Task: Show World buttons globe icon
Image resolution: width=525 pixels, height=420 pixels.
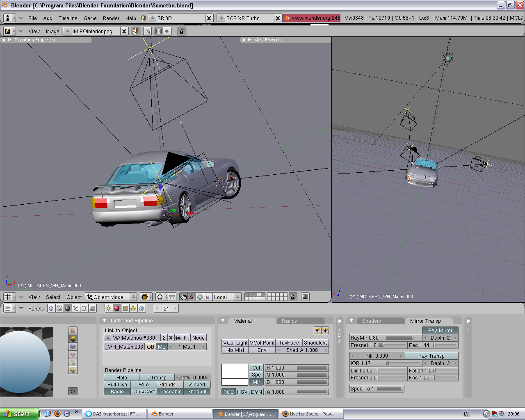Action: pos(142,308)
